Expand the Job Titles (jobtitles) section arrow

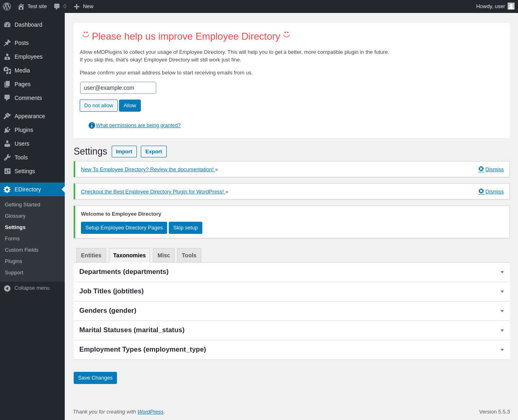pos(502,292)
